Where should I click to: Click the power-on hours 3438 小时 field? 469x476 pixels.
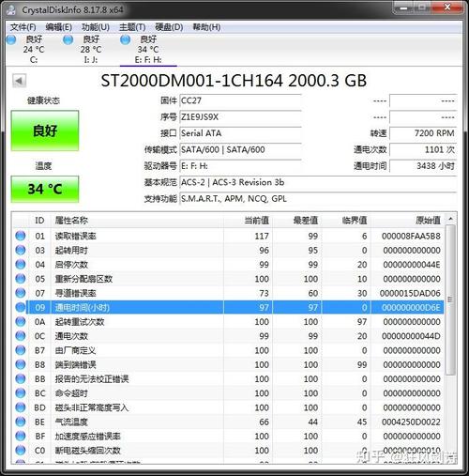(x=423, y=166)
